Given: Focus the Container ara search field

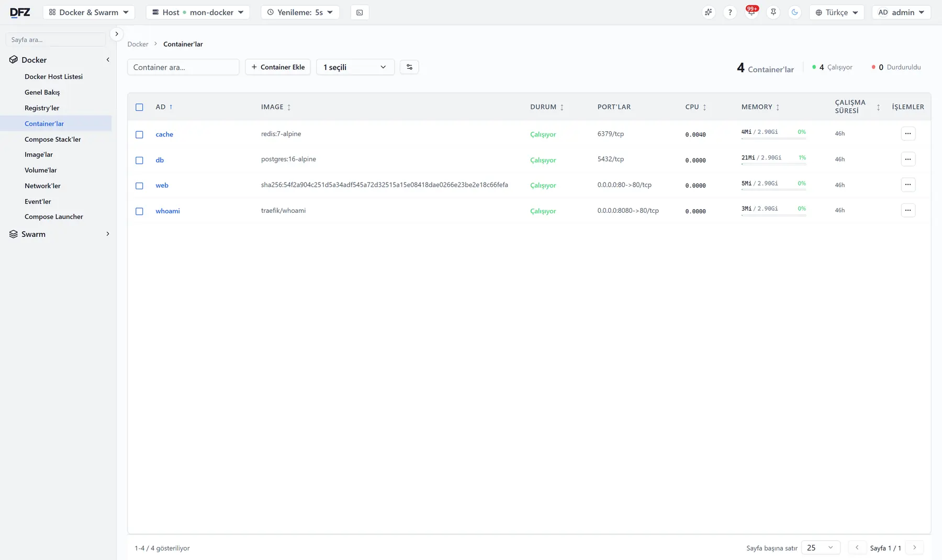Looking at the screenshot, I should pyautogui.click(x=183, y=67).
